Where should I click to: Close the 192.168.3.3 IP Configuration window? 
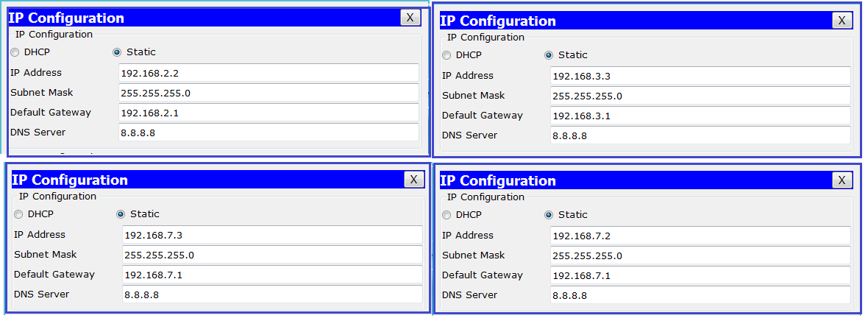(x=842, y=21)
